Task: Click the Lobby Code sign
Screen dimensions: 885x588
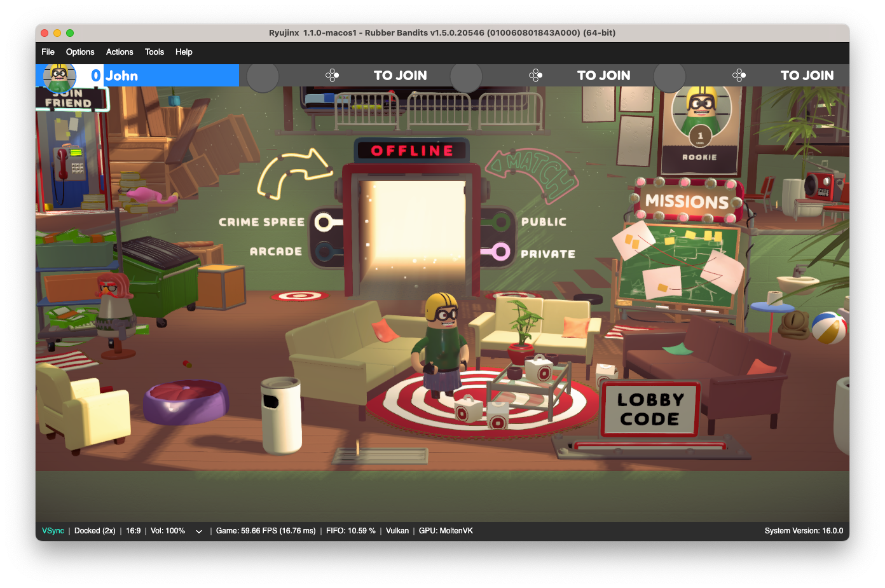Action: coord(649,409)
